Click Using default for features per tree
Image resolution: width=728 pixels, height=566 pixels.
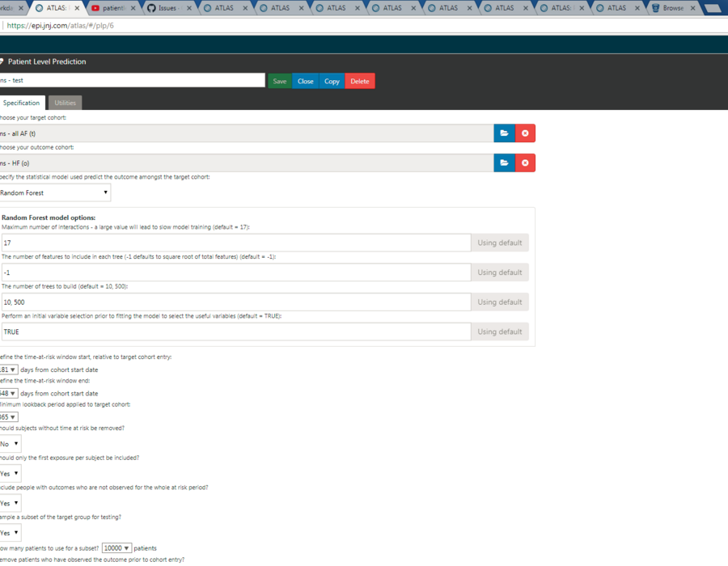click(x=500, y=272)
